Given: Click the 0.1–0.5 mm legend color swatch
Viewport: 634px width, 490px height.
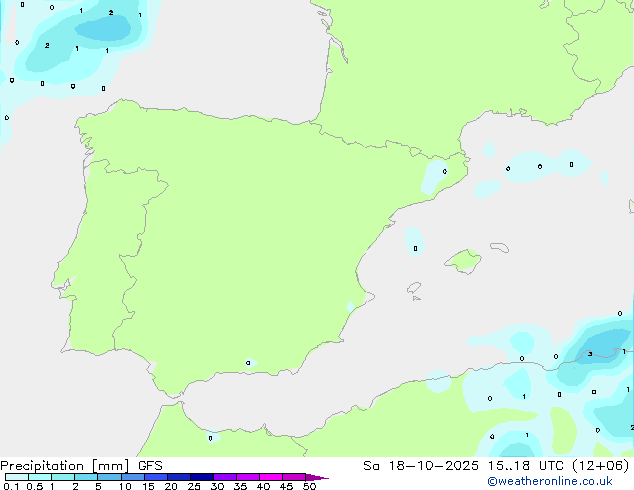Looking at the screenshot, I should [17, 477].
